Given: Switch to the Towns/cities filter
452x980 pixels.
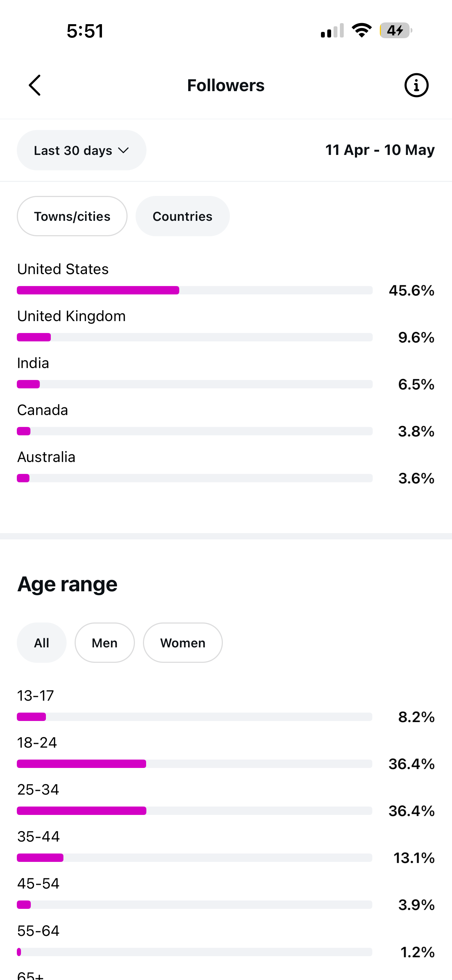Looking at the screenshot, I should [x=72, y=216].
